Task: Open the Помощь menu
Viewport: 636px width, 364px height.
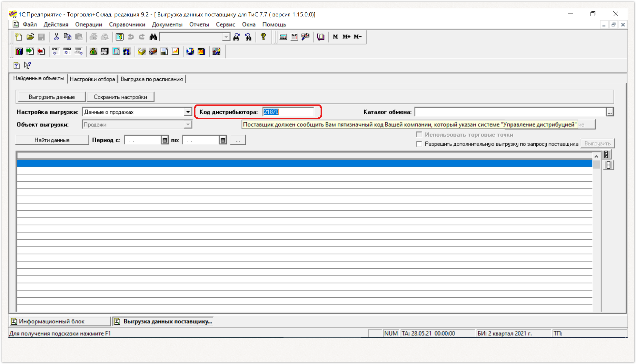Action: 274,25
